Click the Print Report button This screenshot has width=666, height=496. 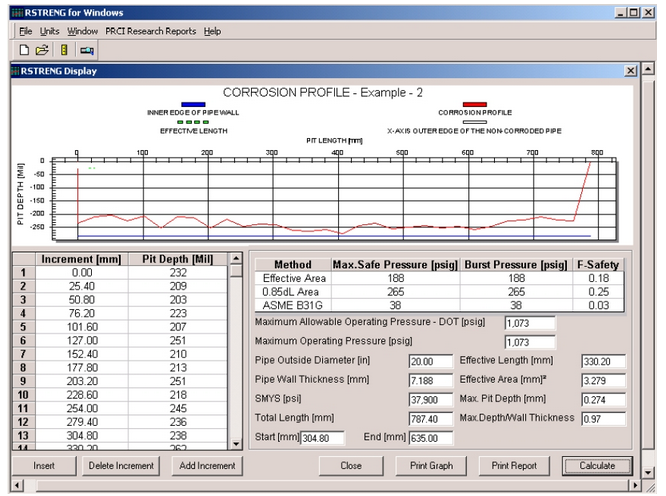(x=514, y=466)
